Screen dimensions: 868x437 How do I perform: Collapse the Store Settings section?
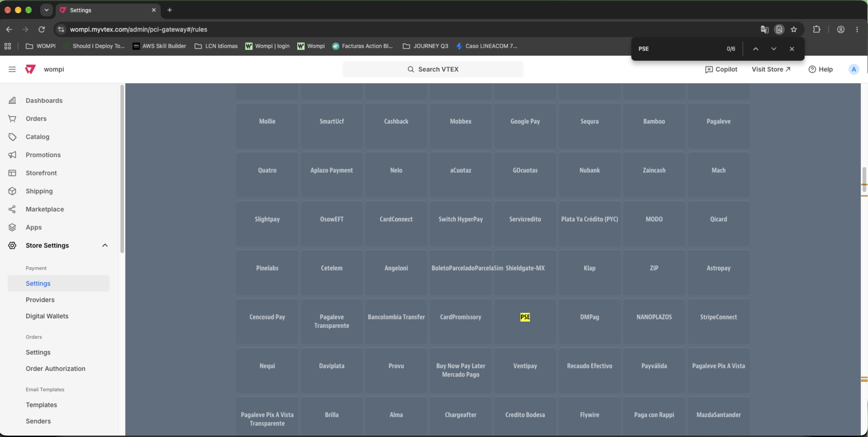click(x=105, y=245)
